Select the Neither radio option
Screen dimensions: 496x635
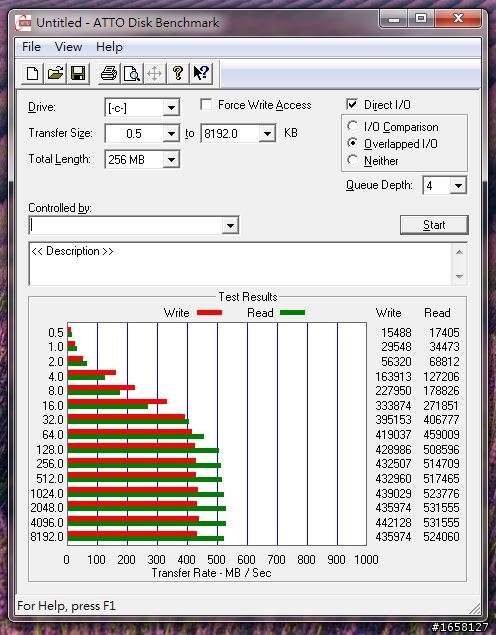coord(352,160)
